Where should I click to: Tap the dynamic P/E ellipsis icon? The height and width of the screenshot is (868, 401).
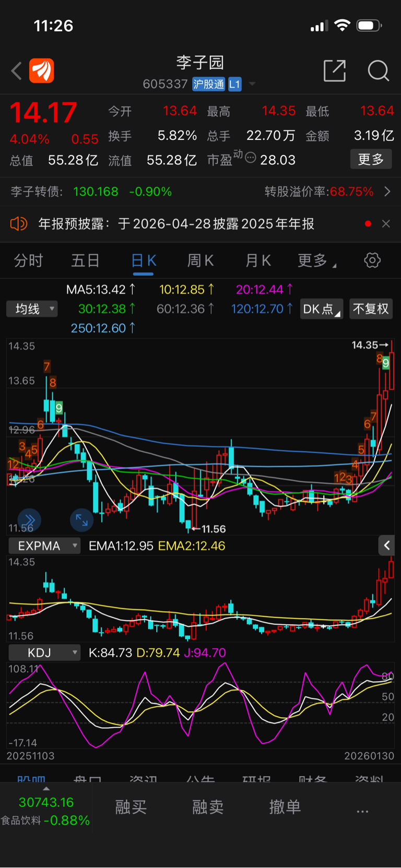pyautogui.click(x=251, y=157)
